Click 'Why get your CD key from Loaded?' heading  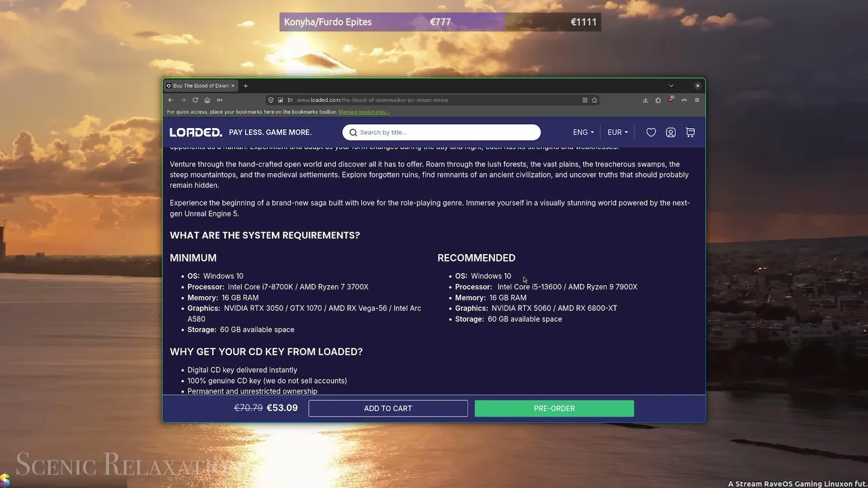point(266,352)
